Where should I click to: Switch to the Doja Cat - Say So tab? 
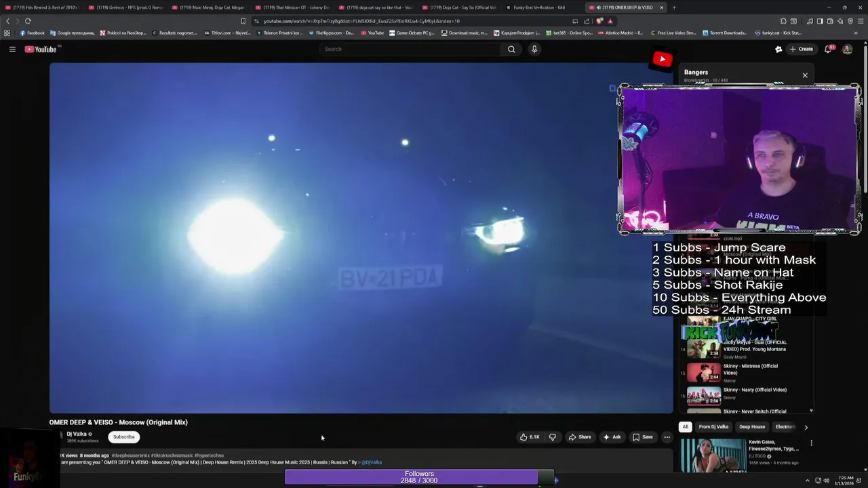pos(458,7)
